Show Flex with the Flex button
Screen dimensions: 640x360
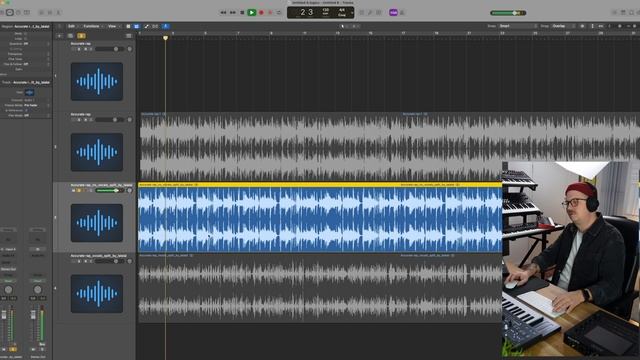point(155,26)
